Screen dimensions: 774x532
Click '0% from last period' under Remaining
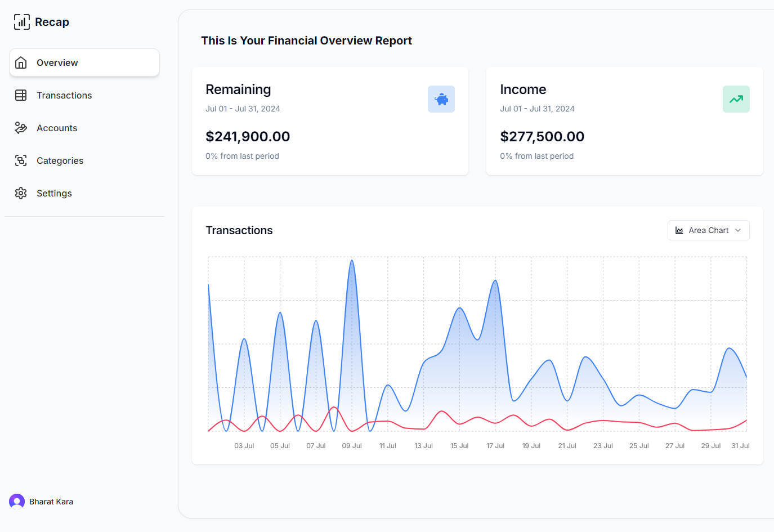point(242,156)
